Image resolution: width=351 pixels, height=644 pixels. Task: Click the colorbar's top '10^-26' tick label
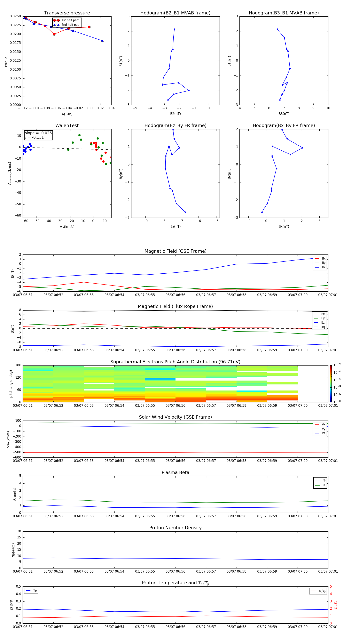click(337, 365)
